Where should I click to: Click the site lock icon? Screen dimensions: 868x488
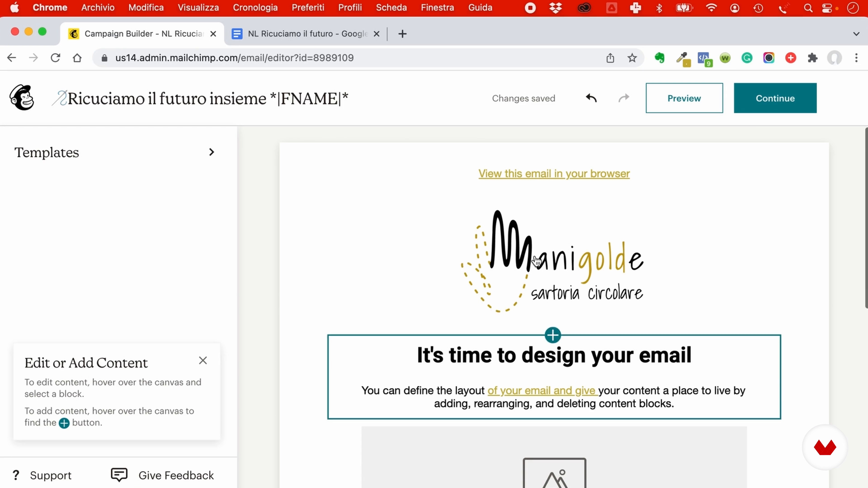(x=104, y=58)
